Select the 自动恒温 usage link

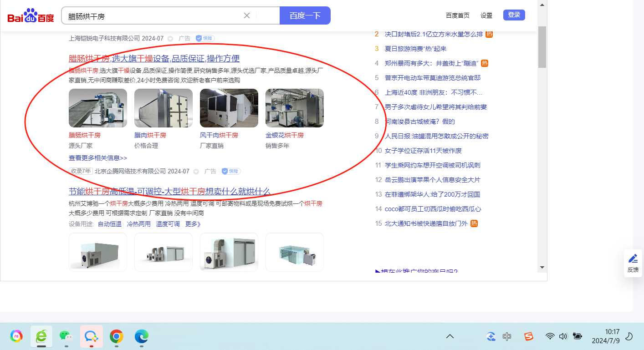click(x=110, y=224)
